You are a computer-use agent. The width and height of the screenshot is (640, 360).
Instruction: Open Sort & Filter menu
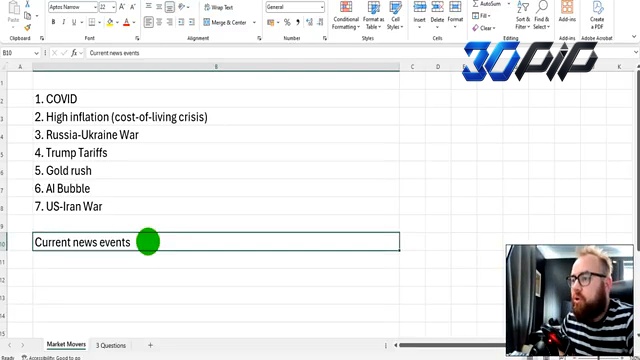(x=522, y=16)
